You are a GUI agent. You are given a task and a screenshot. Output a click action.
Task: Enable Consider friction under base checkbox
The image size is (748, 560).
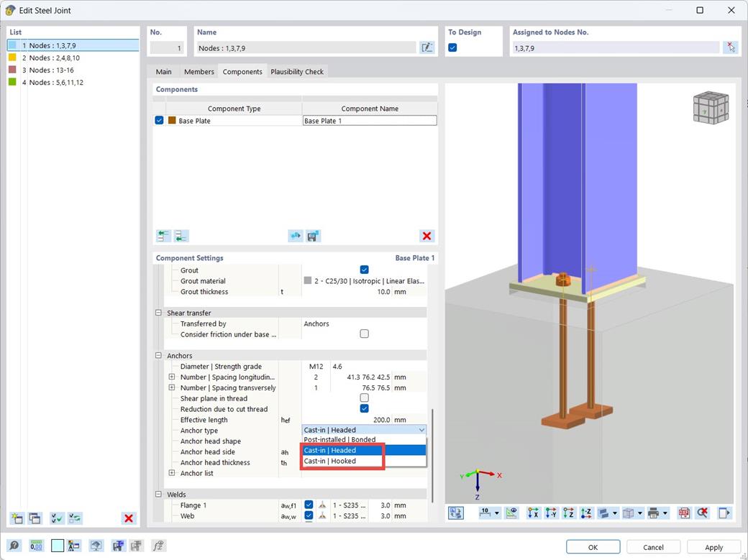[364, 334]
